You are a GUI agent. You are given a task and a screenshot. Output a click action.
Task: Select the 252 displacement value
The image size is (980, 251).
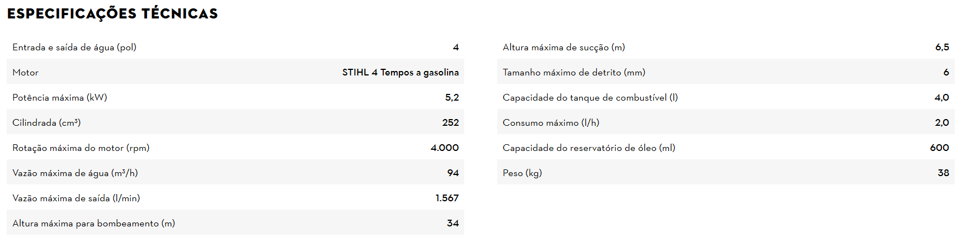click(x=450, y=123)
